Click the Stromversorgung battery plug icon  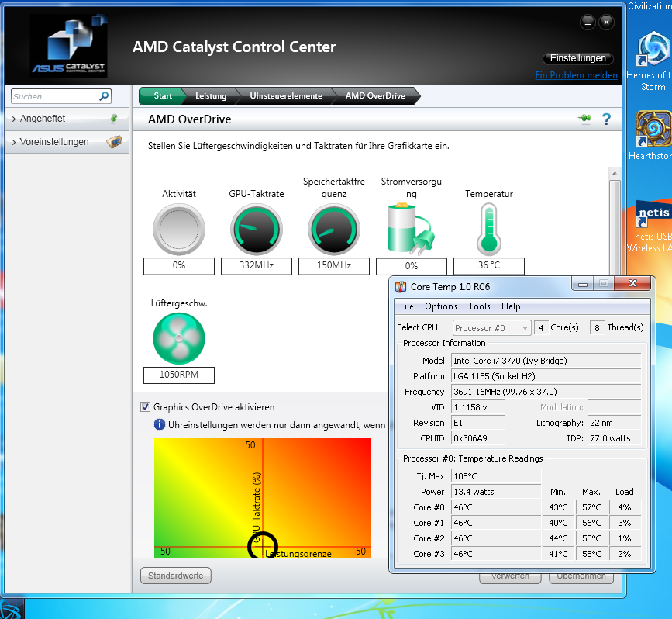(411, 230)
